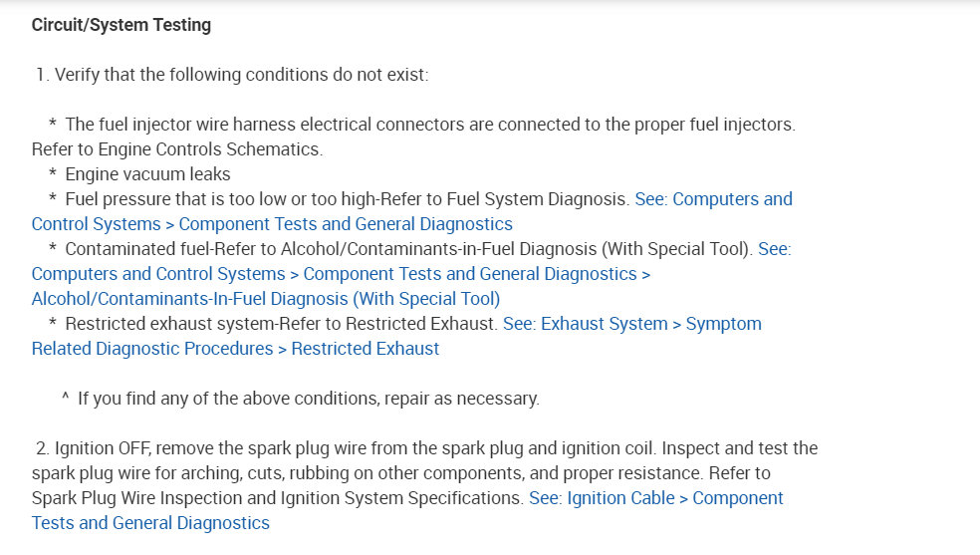Viewport: 980px width, 555px height.
Task: Open the fuel pressure "See: Computers and" link
Action: pyautogui.click(x=713, y=199)
